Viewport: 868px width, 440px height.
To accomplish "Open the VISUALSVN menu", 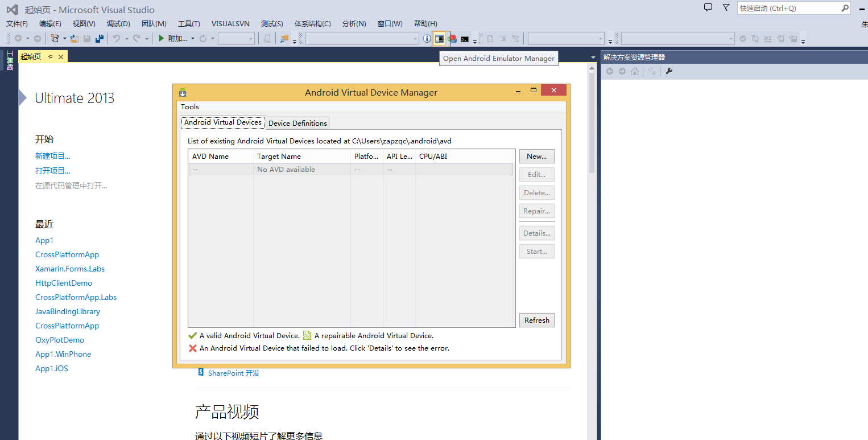I will [230, 23].
